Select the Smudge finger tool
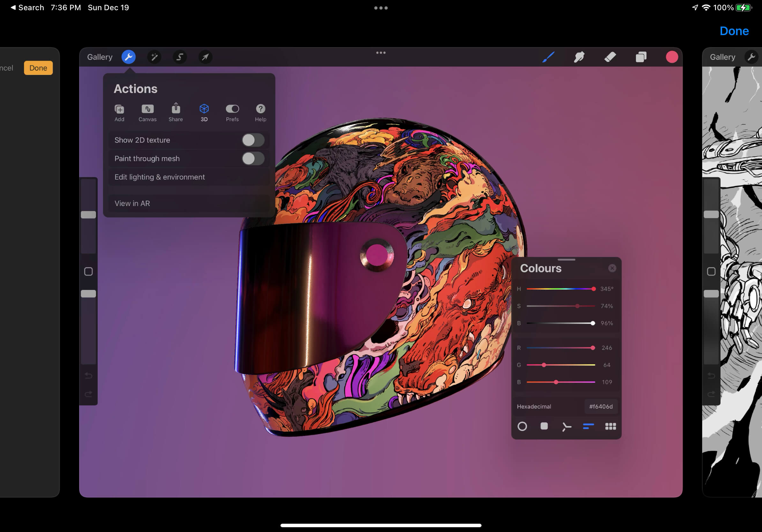This screenshot has width=762, height=532. [579, 57]
